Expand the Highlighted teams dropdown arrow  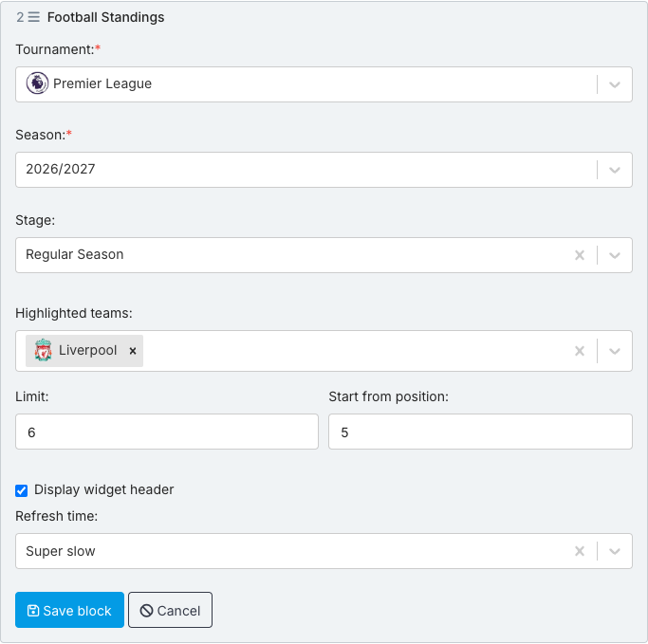615,351
